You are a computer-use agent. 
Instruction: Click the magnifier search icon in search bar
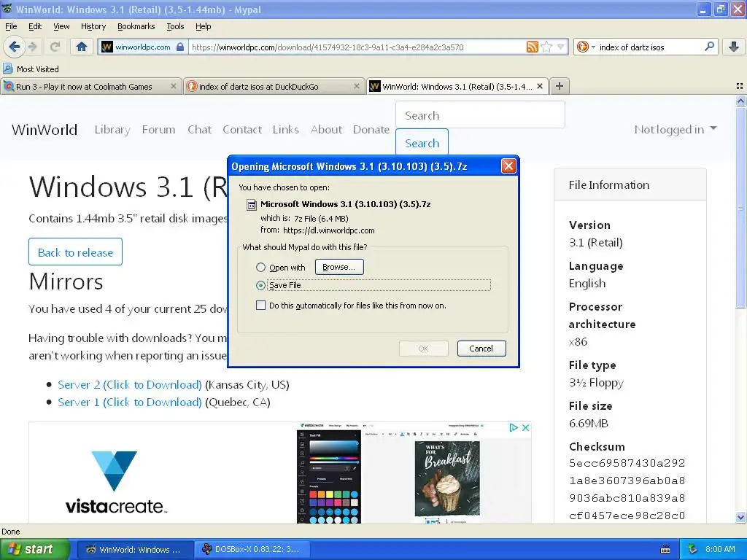click(709, 47)
